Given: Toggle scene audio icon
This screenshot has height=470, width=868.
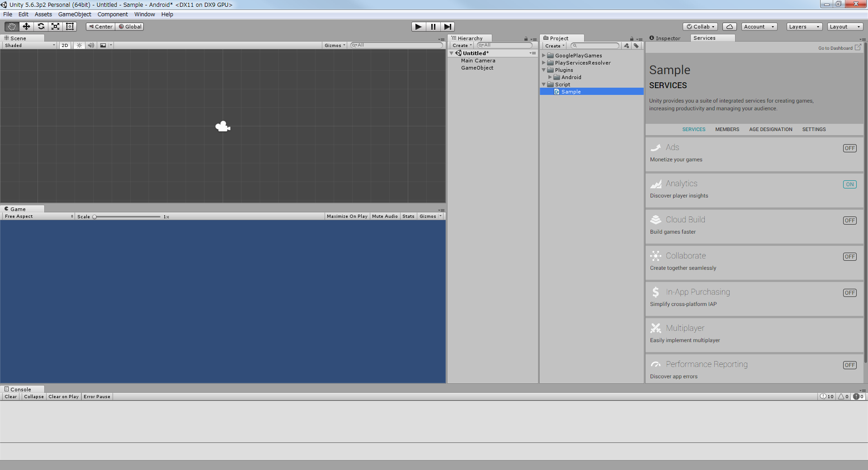Looking at the screenshot, I should coord(91,45).
